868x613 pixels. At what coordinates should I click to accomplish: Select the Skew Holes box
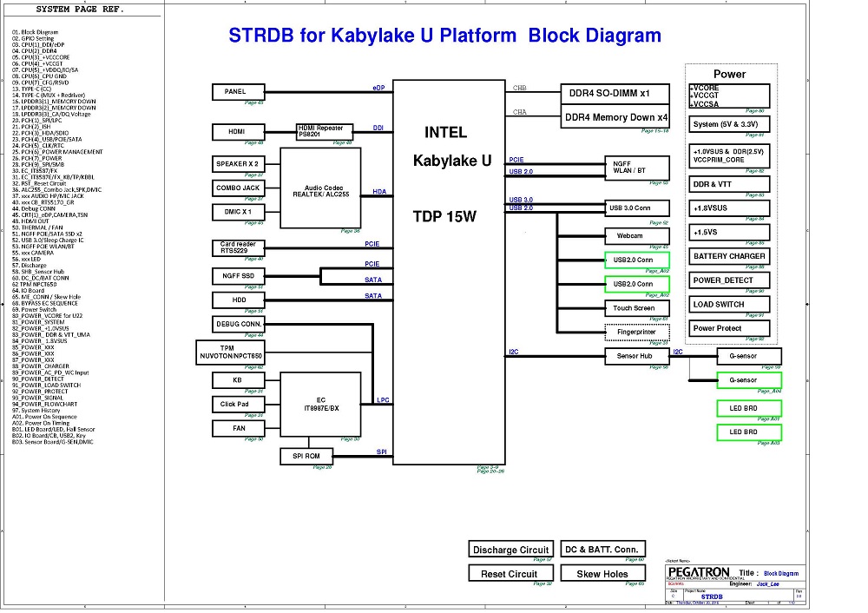coord(602,573)
